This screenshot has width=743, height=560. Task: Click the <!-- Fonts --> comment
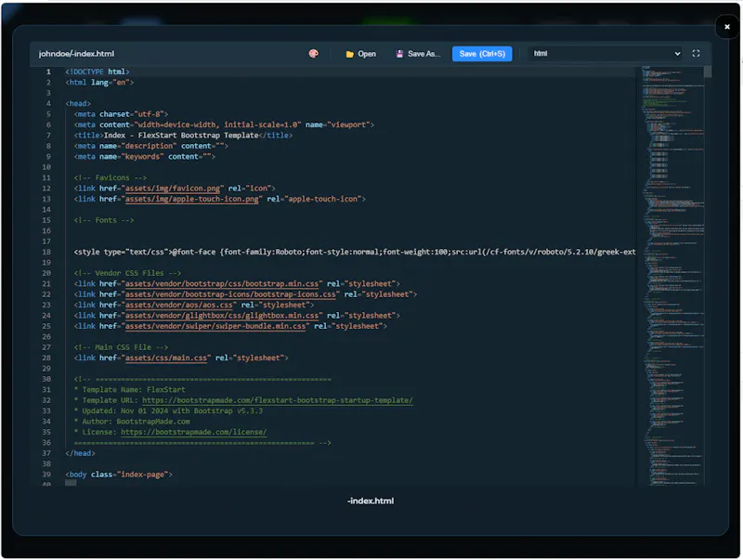point(104,220)
